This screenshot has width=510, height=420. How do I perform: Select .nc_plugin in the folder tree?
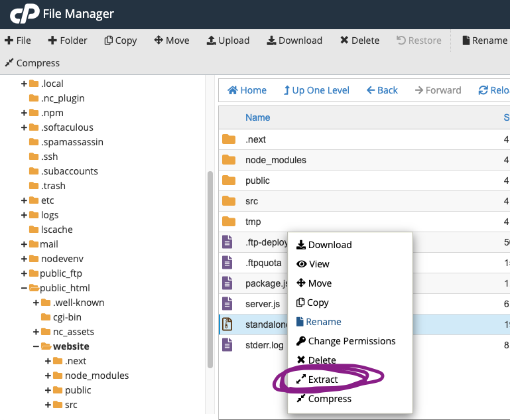[x=63, y=98]
